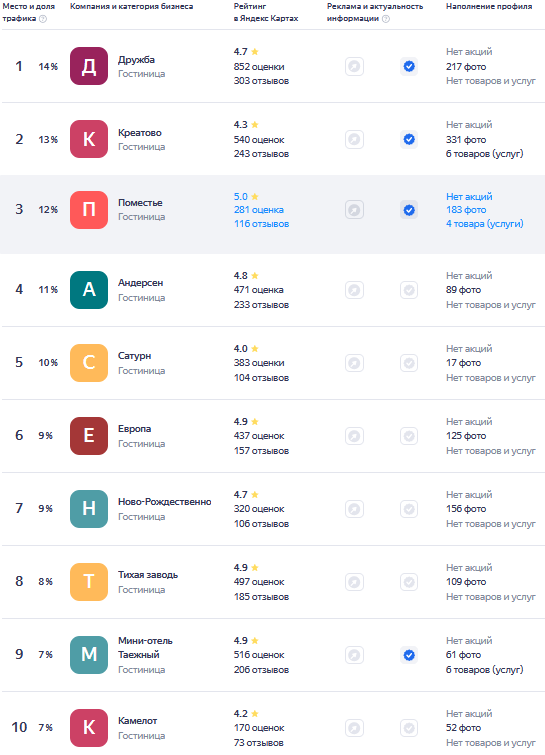Click the advertising icon in Европа row
The image size is (545, 755).
coord(354,436)
